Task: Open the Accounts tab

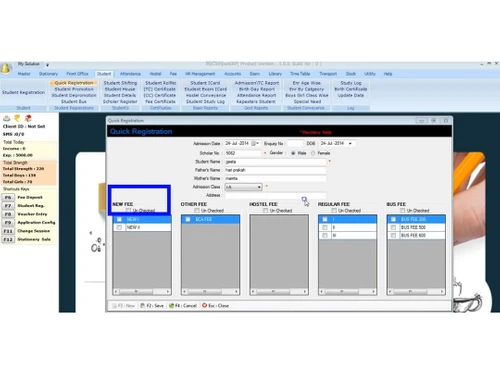Action: (232, 74)
